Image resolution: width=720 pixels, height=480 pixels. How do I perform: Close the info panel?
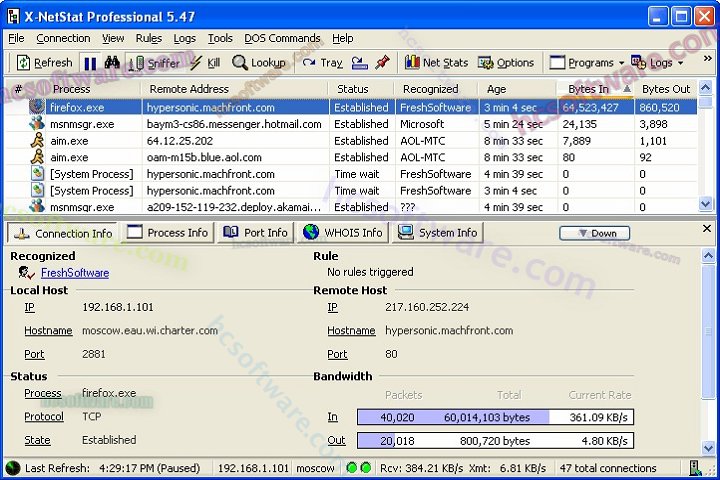click(707, 228)
